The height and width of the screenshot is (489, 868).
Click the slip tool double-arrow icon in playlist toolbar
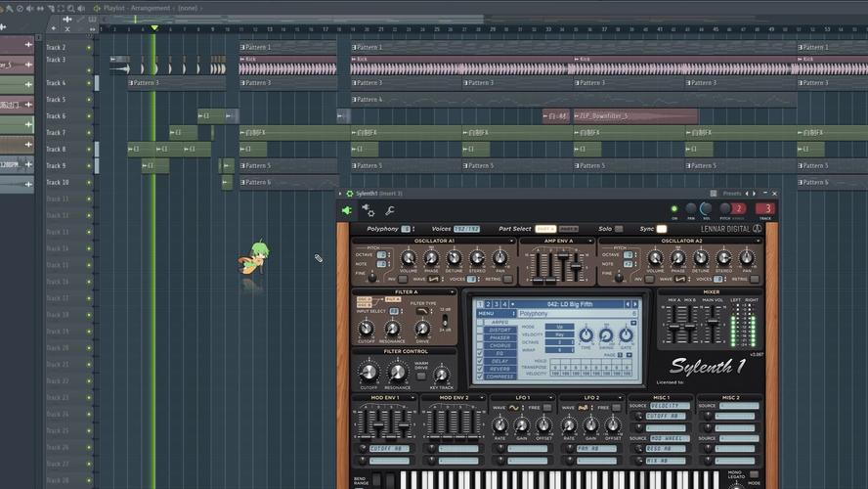pos(40,8)
